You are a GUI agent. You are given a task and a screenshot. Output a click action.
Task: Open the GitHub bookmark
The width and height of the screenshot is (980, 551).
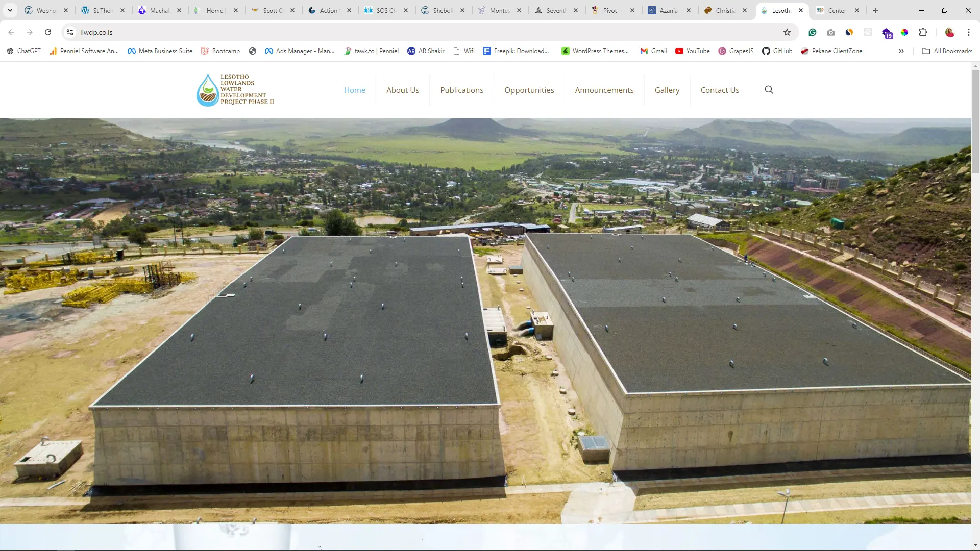pyautogui.click(x=777, y=51)
